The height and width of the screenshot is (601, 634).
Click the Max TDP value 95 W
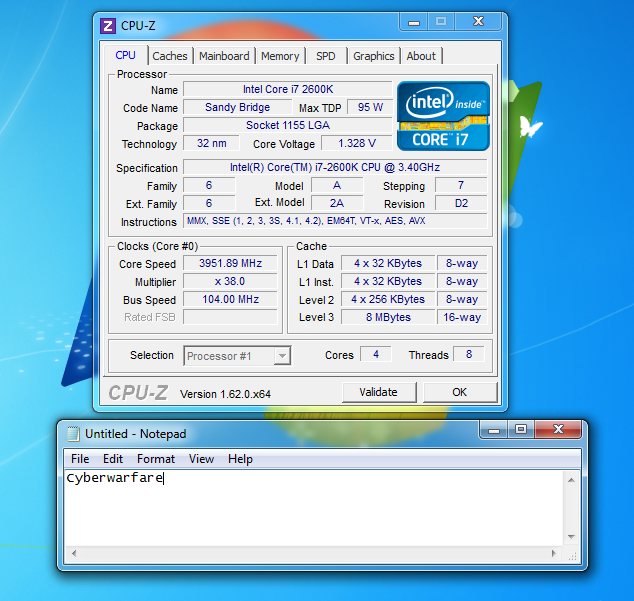point(370,107)
